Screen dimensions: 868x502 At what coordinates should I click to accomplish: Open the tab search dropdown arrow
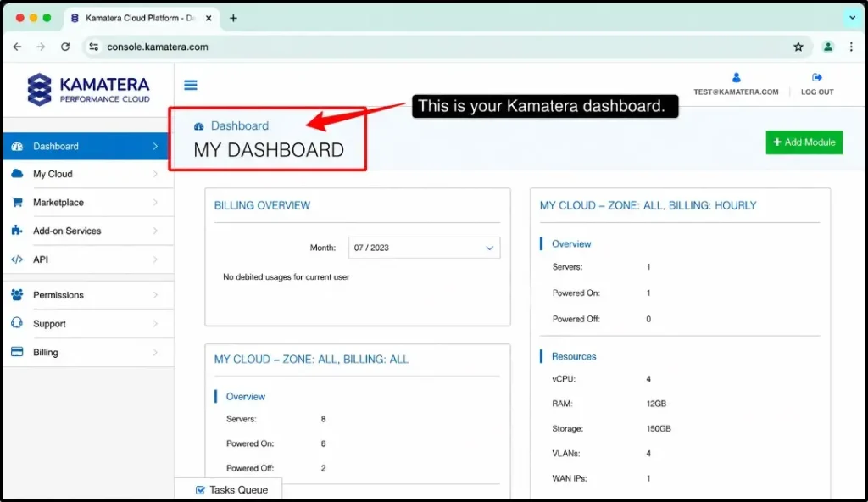pos(853,18)
